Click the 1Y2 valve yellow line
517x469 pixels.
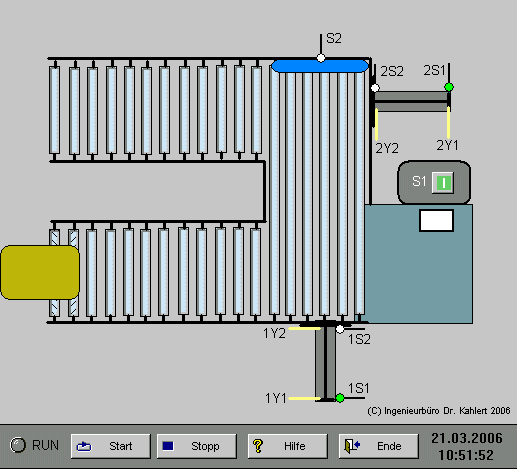click(304, 329)
